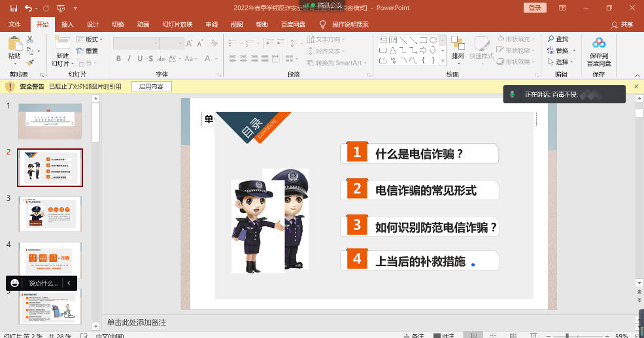
Task: Click the Cut scissors icon
Action: tap(29, 40)
